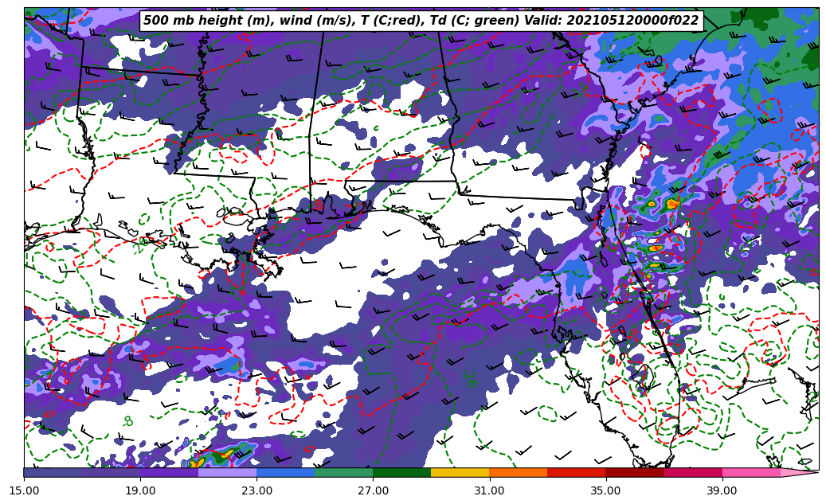
Task: Click the pink arrow tip of colorbar
Action: pos(804,472)
